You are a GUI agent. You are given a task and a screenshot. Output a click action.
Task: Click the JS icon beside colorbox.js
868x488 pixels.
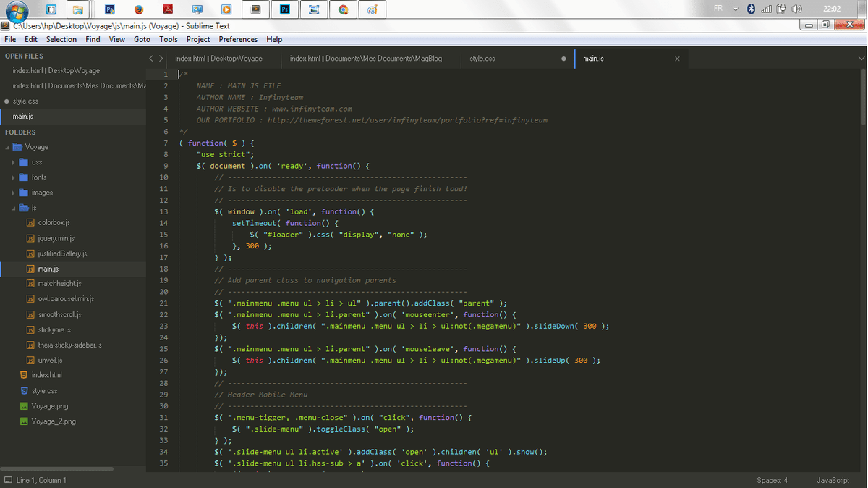click(x=30, y=223)
